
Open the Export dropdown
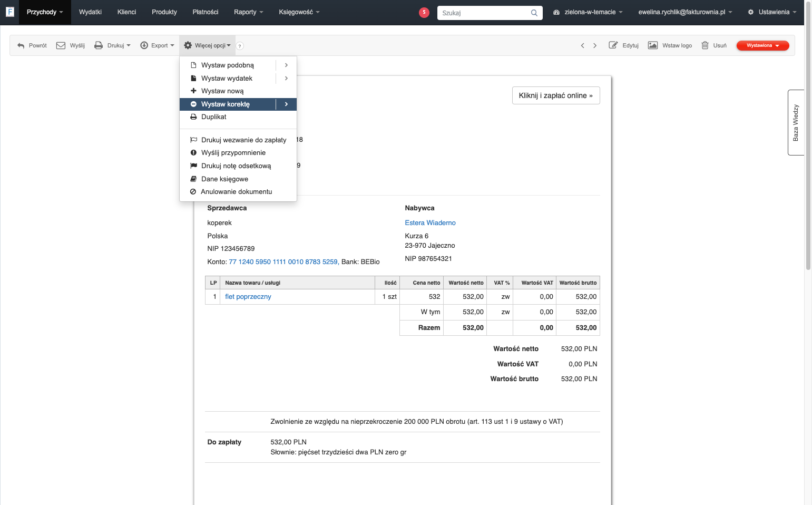point(157,45)
